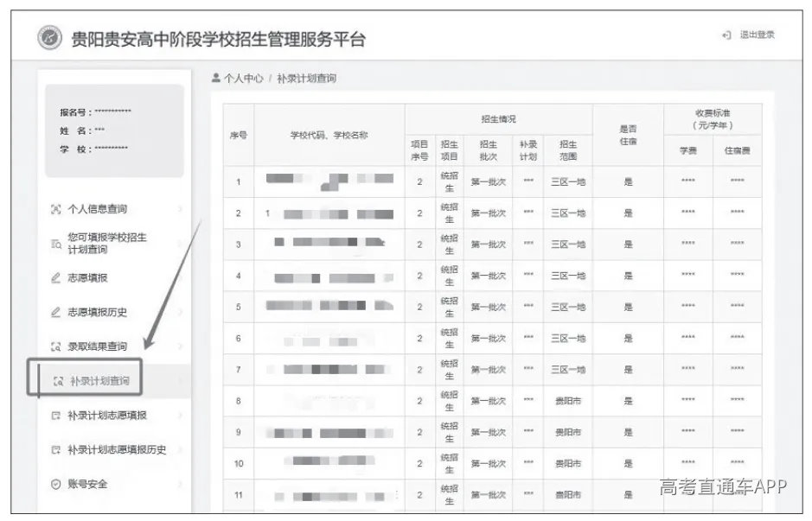Open 补录计划志愿填报 menu item

click(x=107, y=416)
